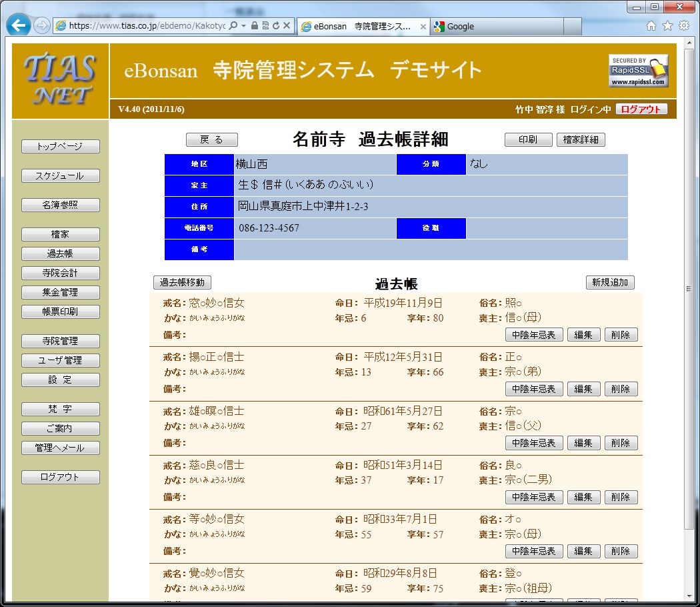Click the date 平成19年11月9日
This screenshot has width=700, height=607.
point(403,303)
